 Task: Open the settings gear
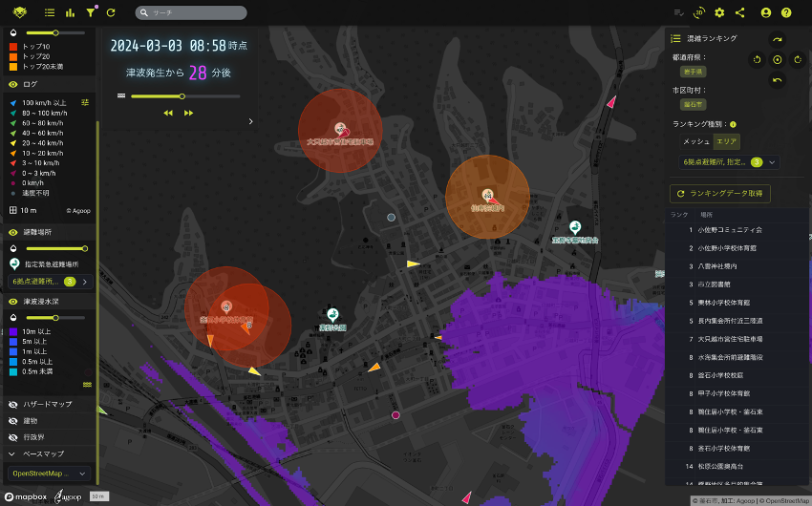coord(719,12)
